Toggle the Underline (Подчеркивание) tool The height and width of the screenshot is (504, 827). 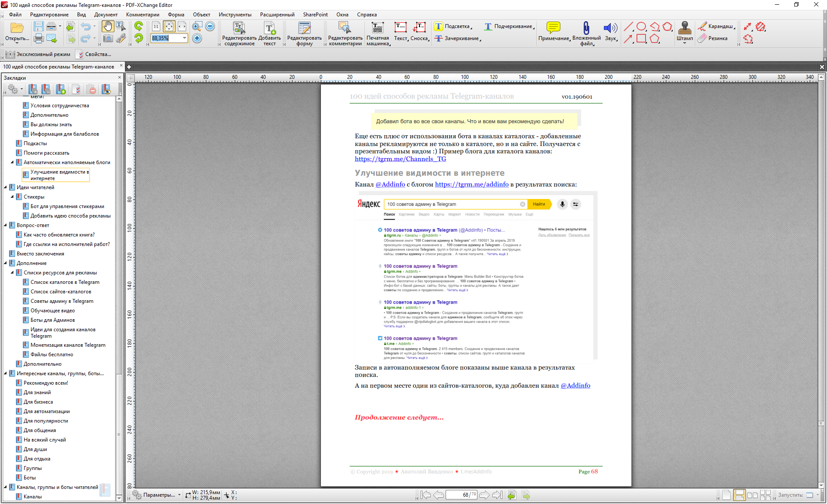509,27
